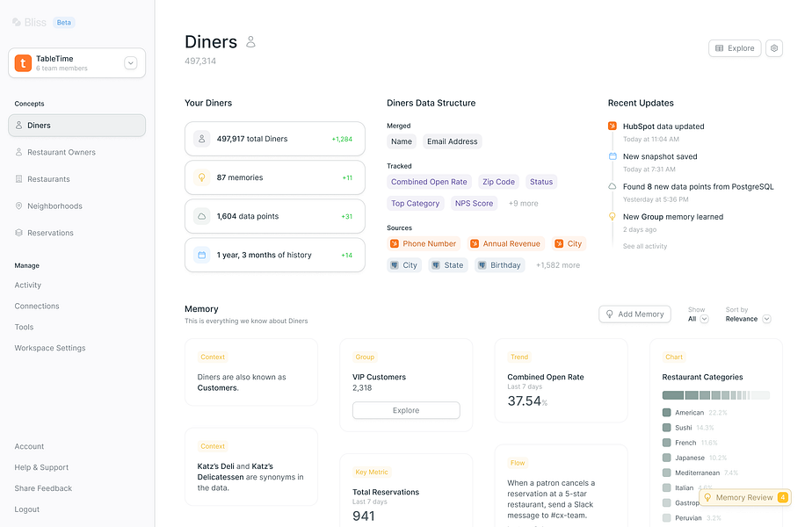812x527 pixels.
Task: Expand +9 more tracked fields
Action: tap(523, 204)
